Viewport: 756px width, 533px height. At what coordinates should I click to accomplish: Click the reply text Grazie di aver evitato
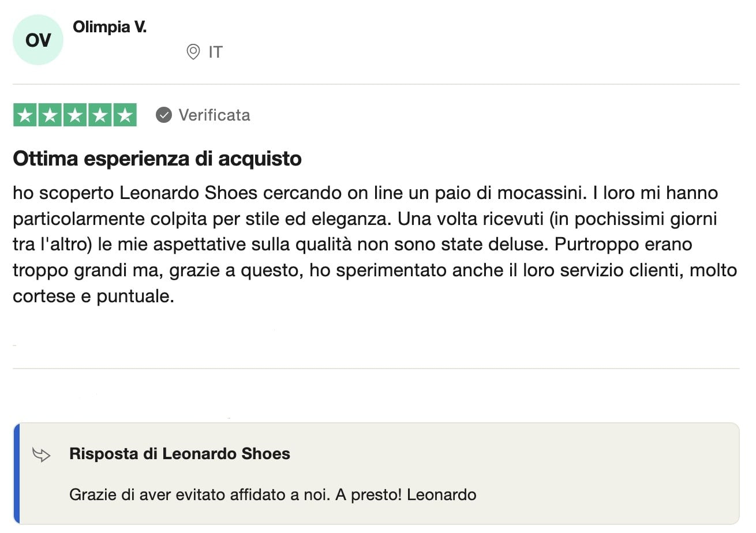[x=272, y=495]
